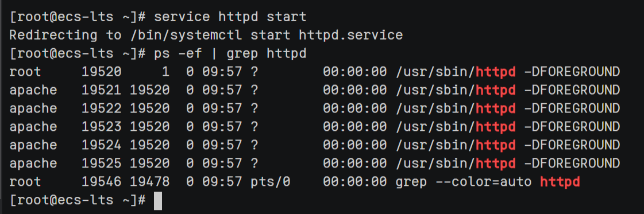This screenshot has width=644, height=214.
Task: Select PID 19521 in the first apache row
Action: [x=102, y=90]
